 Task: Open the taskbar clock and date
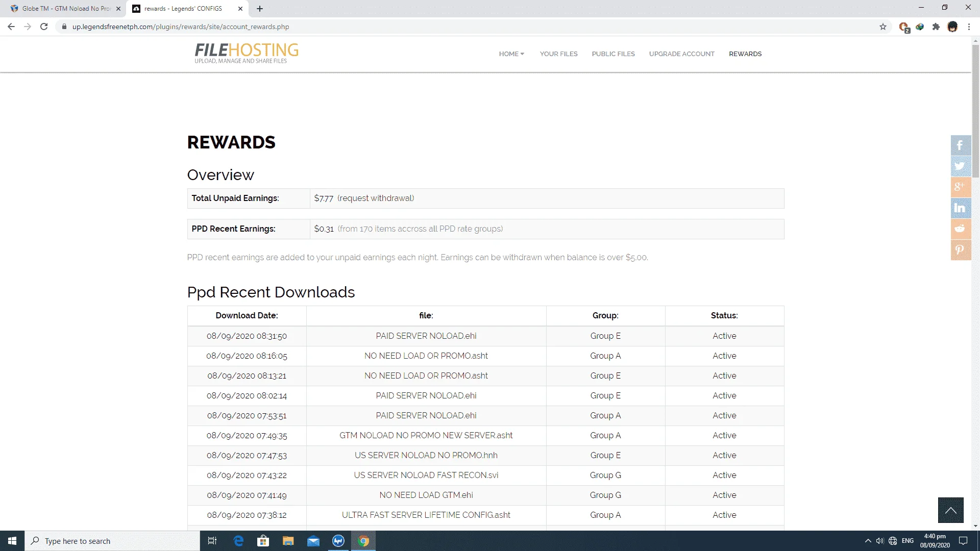coord(935,541)
